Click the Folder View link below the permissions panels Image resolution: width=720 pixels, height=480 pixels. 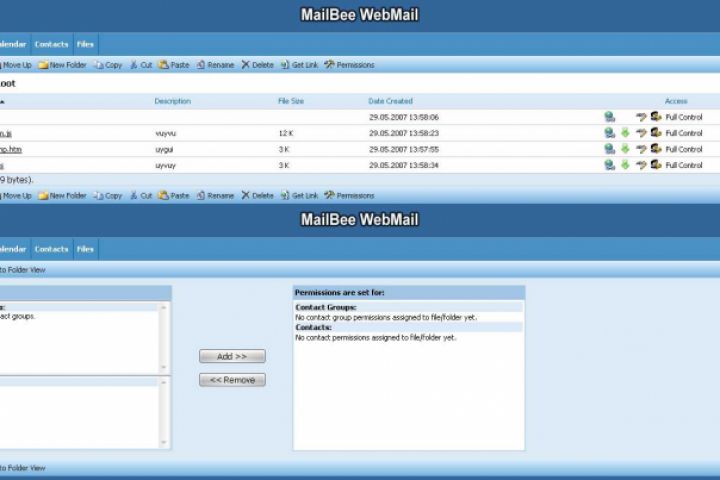(x=22, y=468)
